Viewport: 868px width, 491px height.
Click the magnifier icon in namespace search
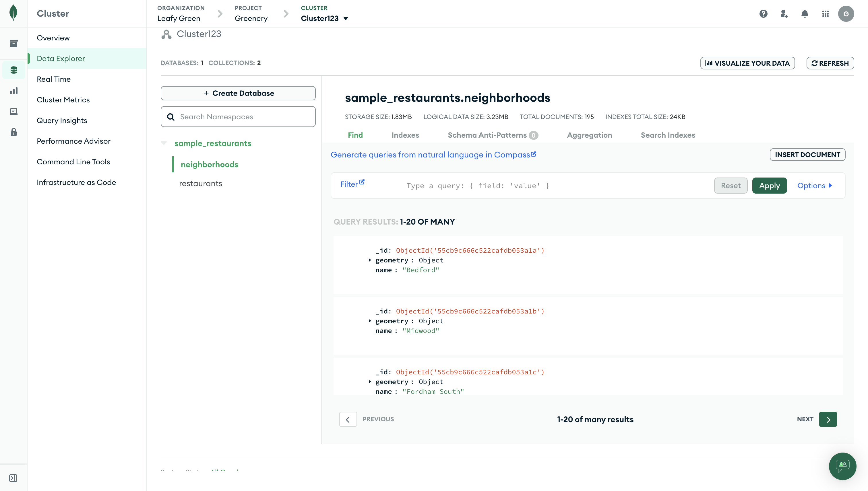point(171,117)
